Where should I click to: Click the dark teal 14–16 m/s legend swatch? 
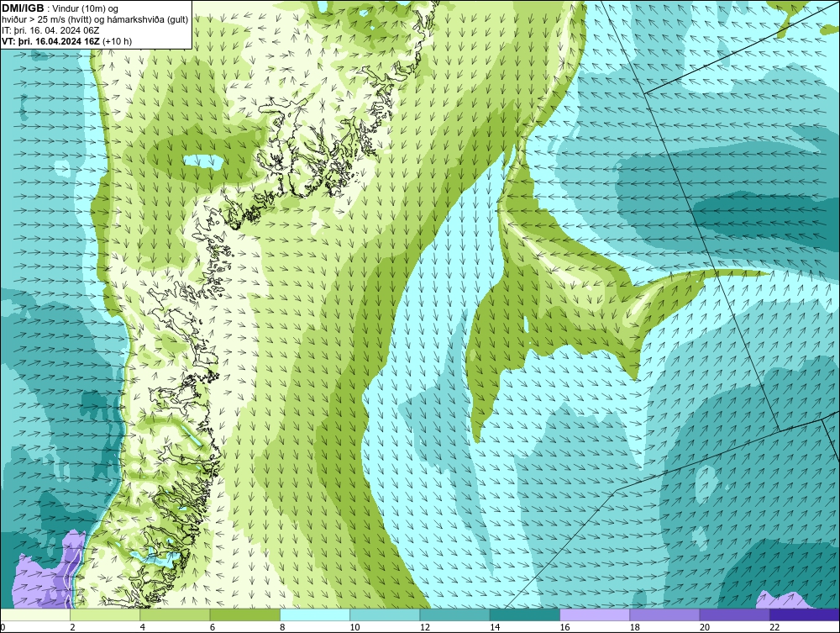point(525,615)
